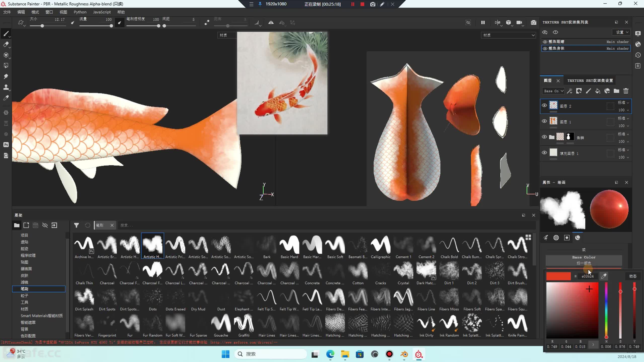Image resolution: width=644 pixels, height=362 pixels.
Task: Open the 编辑 menu
Action: (x=21, y=12)
